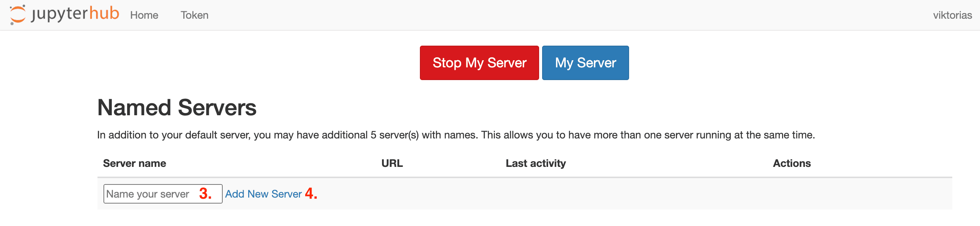Click the jupyterhub wordmark text

[x=75, y=14]
